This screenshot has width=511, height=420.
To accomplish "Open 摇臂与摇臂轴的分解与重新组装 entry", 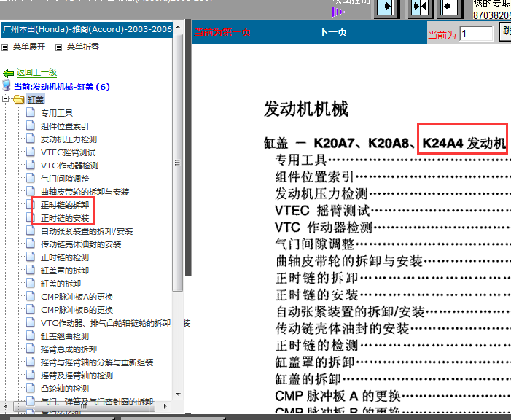I will [x=97, y=362].
